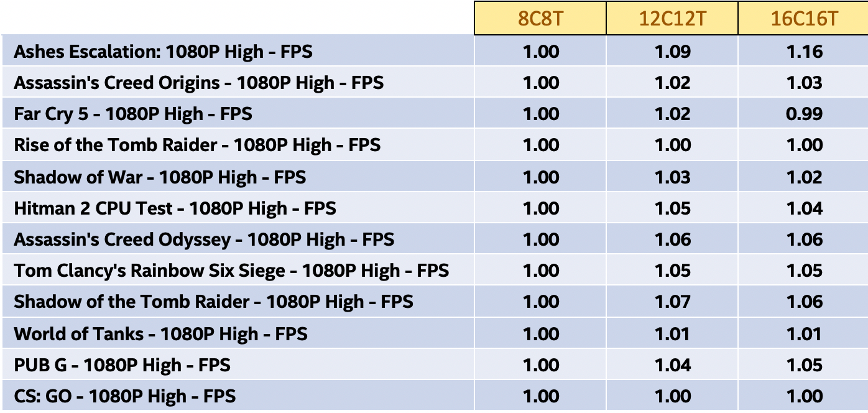868x413 pixels.
Task: Click Shadow of the Tomb Raider 1.07 cell
Action: point(673,302)
